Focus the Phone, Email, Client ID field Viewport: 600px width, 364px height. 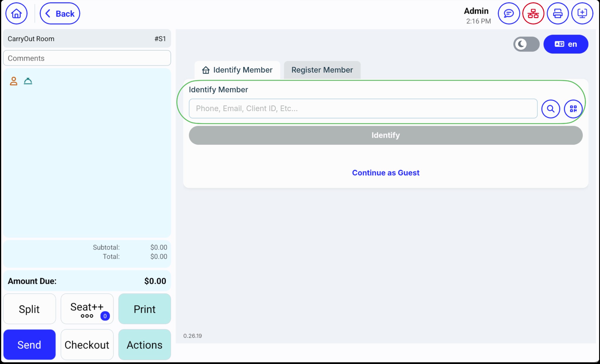[363, 109]
